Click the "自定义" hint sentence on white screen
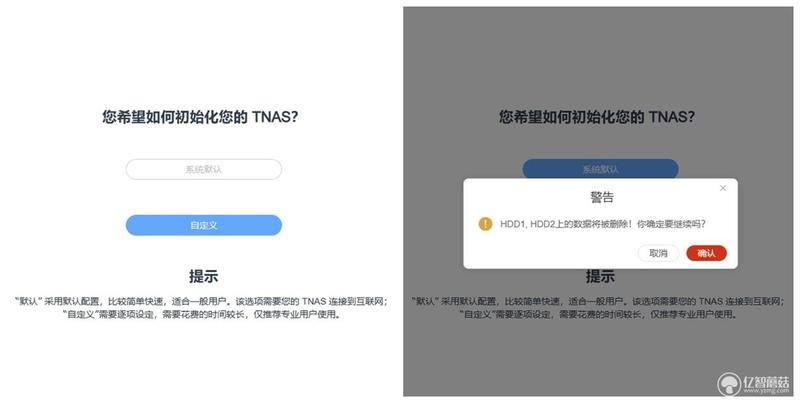 (x=204, y=314)
